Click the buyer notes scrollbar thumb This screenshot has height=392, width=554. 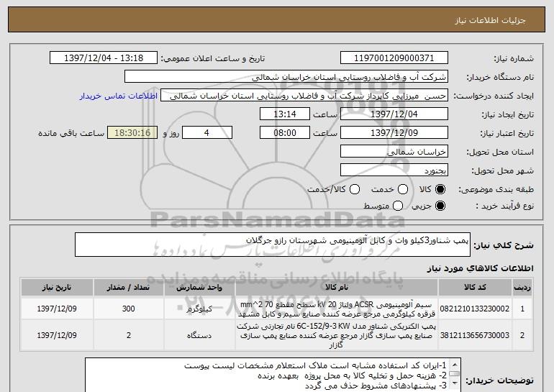[455, 374]
